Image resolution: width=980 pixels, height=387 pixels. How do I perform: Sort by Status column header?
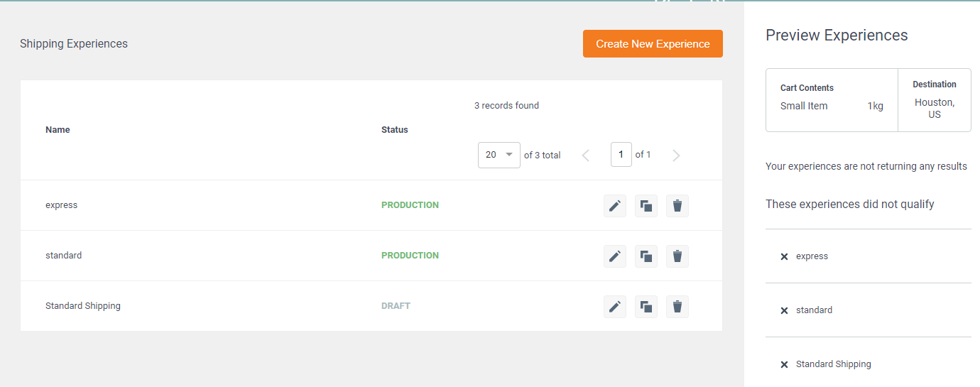pyautogui.click(x=395, y=130)
